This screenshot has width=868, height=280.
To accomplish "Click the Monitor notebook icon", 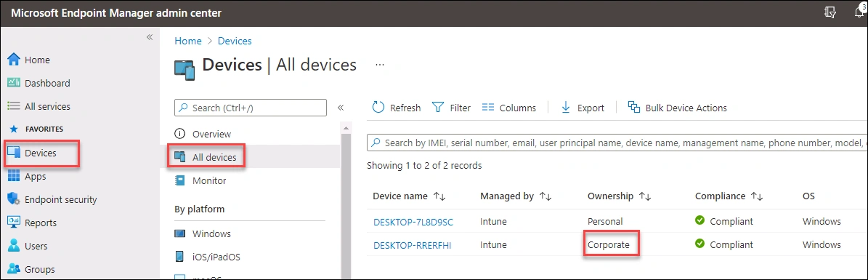I will click(x=179, y=181).
